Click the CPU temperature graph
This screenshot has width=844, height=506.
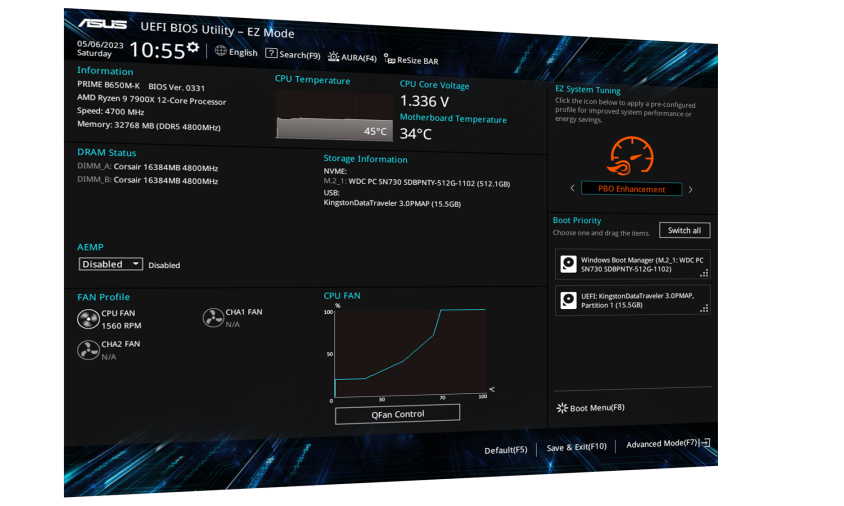tap(334, 115)
